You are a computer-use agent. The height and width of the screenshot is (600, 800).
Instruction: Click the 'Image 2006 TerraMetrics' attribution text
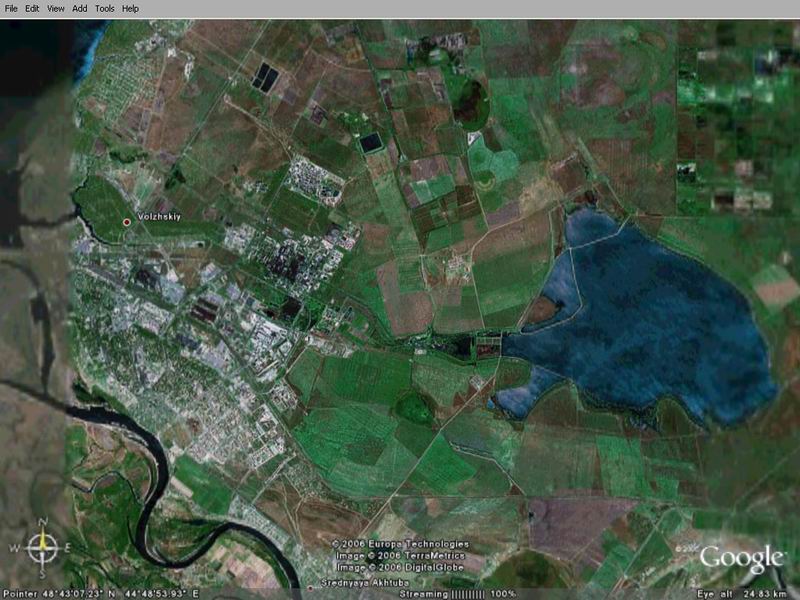pos(400,556)
